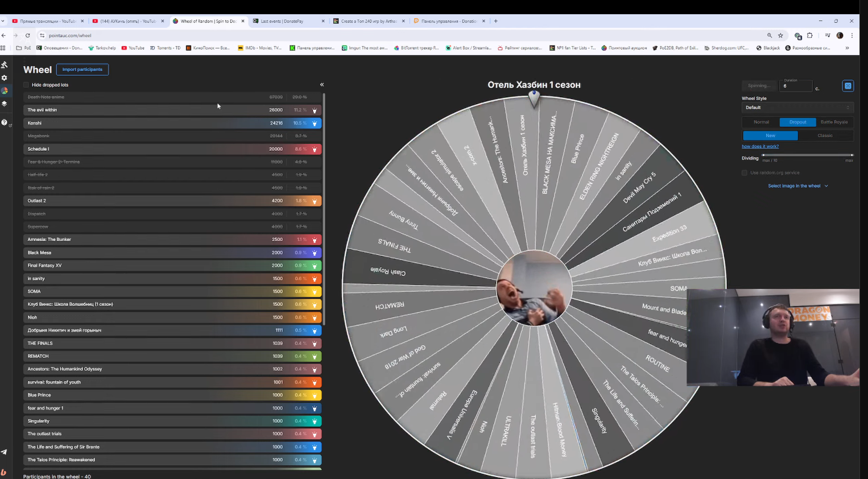
Task: Bookmark this page with the star icon
Action: coord(780,35)
